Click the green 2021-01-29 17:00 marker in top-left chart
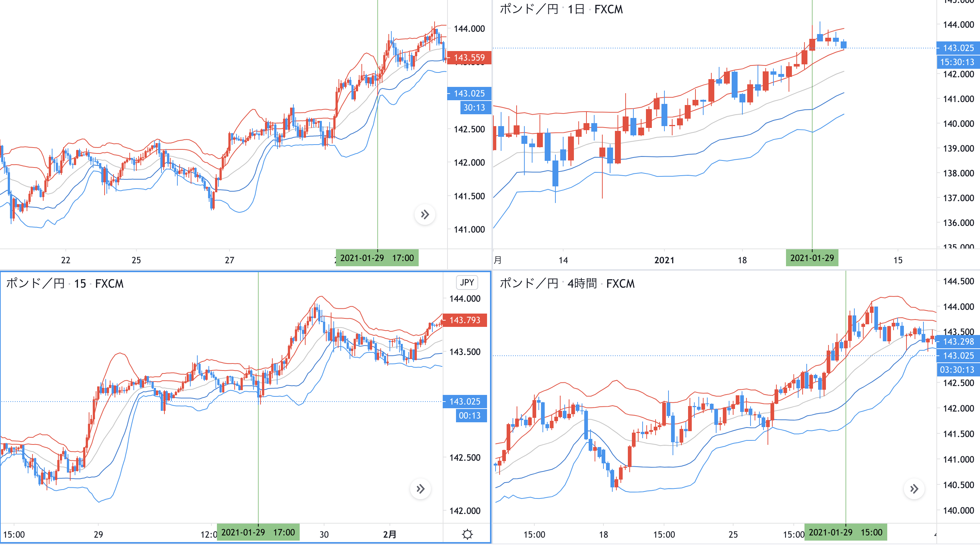The width and height of the screenshot is (980, 548). pos(377,258)
